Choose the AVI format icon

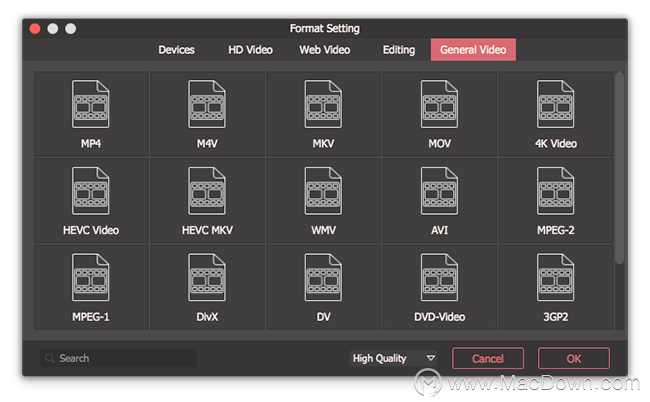(x=439, y=191)
